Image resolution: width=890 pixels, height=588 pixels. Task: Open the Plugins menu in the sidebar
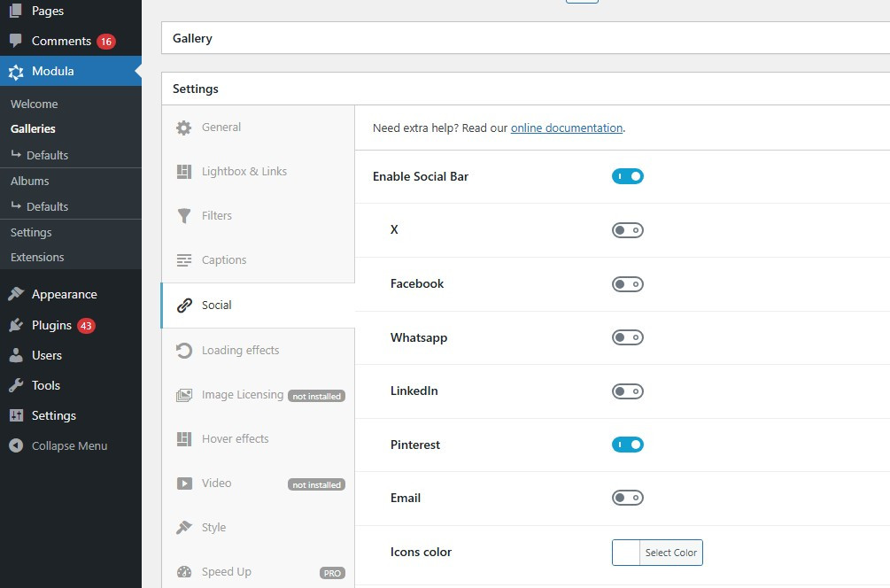51,325
